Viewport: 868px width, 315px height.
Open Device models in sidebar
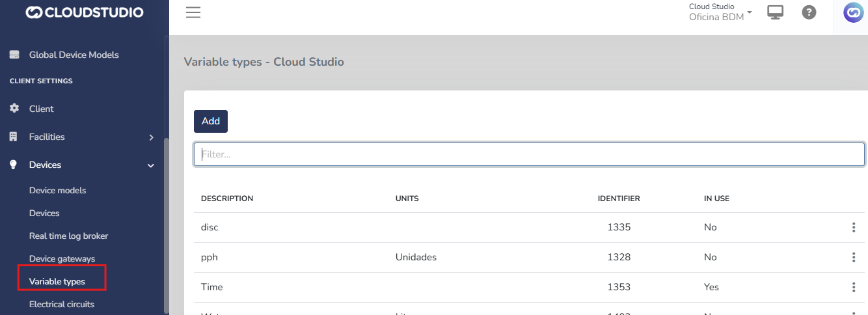point(57,190)
